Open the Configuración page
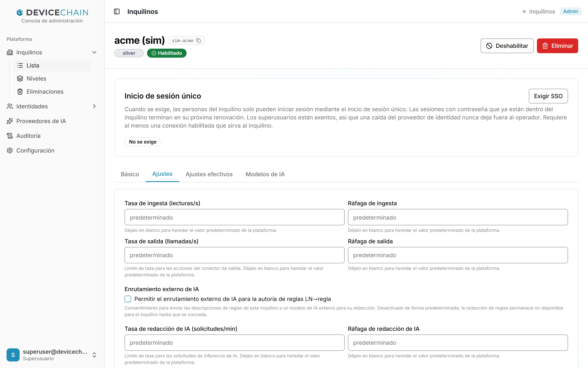The width and height of the screenshot is (588, 368). click(52, 150)
